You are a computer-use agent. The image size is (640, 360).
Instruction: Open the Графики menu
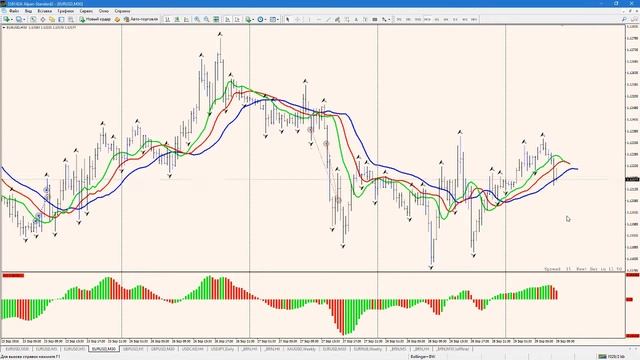(x=65, y=11)
